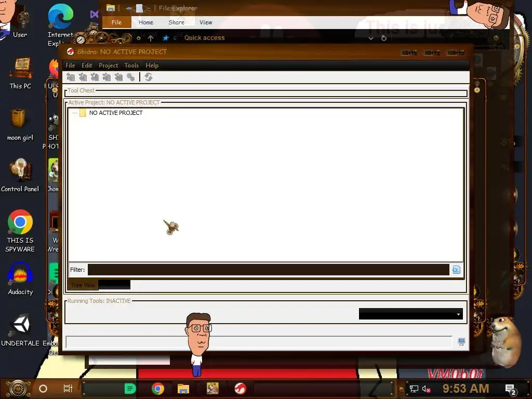Open filter options icon beside Filter field
532x399 pixels.
[x=456, y=270]
